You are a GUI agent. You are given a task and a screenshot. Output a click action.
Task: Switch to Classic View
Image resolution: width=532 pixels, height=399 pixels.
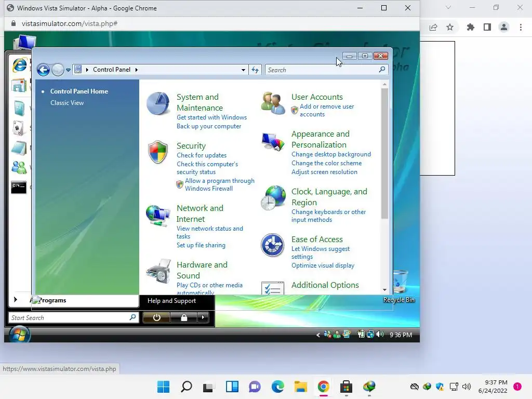[67, 103]
